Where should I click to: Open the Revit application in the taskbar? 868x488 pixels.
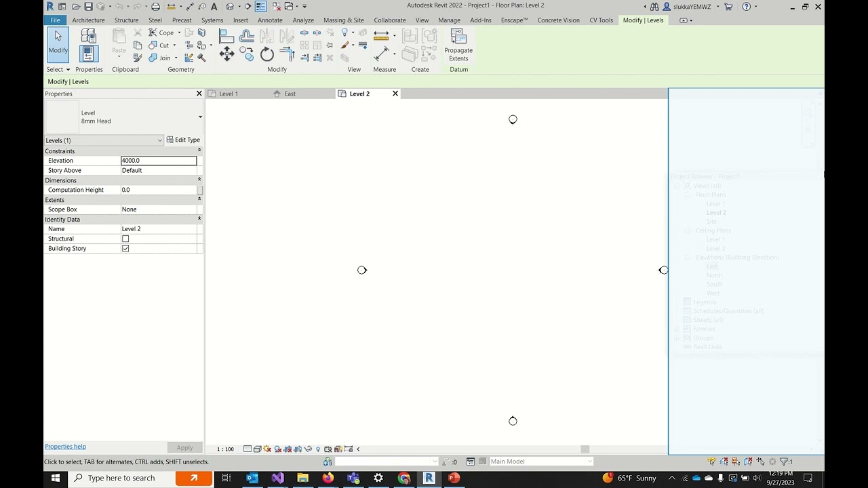pyautogui.click(x=429, y=478)
